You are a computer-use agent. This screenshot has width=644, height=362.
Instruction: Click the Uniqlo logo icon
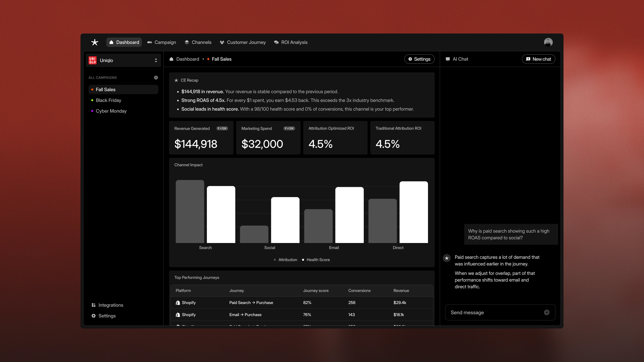click(93, 60)
